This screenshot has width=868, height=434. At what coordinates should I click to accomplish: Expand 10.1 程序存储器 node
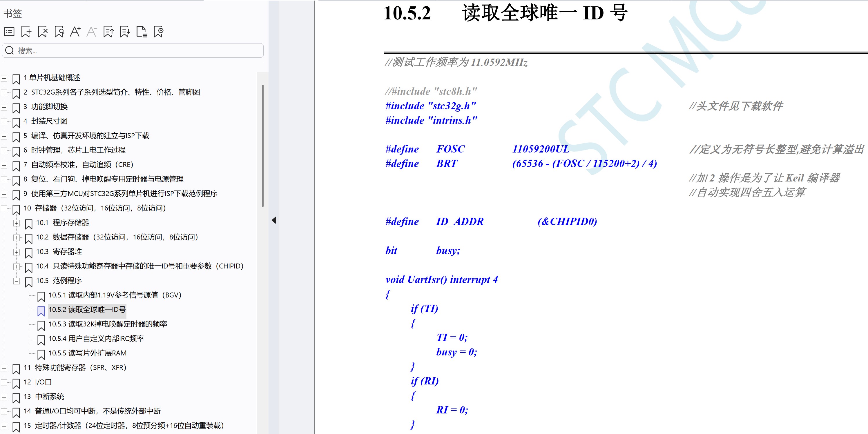click(17, 223)
